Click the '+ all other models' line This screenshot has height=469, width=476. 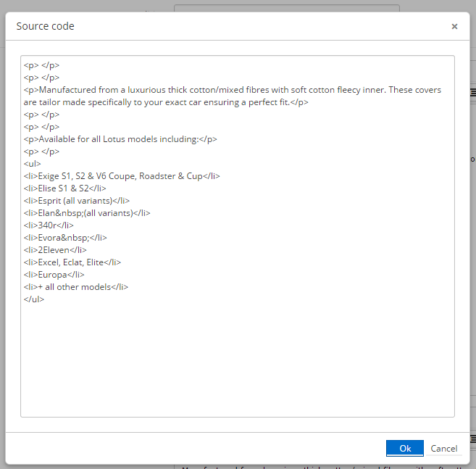[76, 287]
